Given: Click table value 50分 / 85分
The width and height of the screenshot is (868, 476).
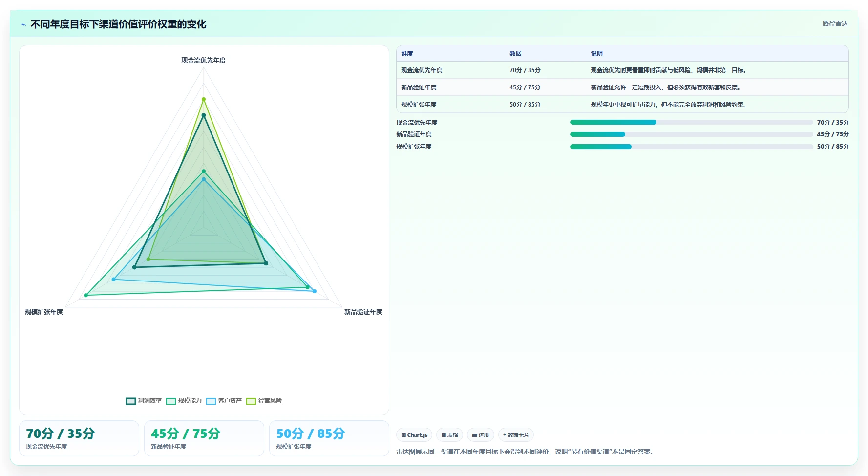Looking at the screenshot, I should pos(525,105).
